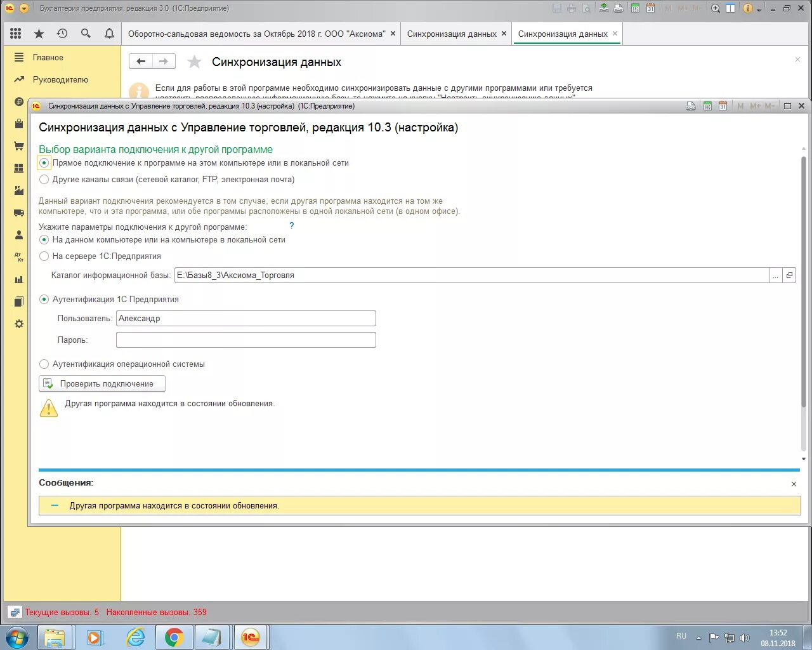812x650 pixels.
Task: Click the dialog vertical scrollbar thumb
Action: point(804,282)
